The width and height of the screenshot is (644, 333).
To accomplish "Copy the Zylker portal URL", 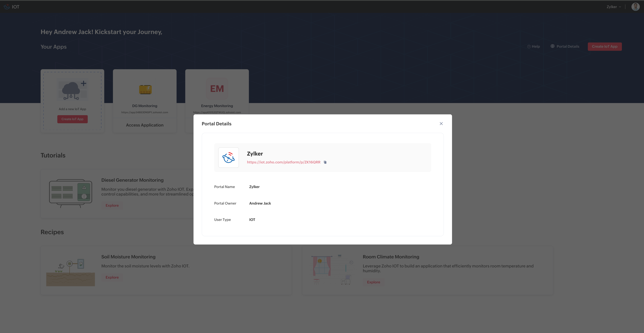I will coord(325,162).
